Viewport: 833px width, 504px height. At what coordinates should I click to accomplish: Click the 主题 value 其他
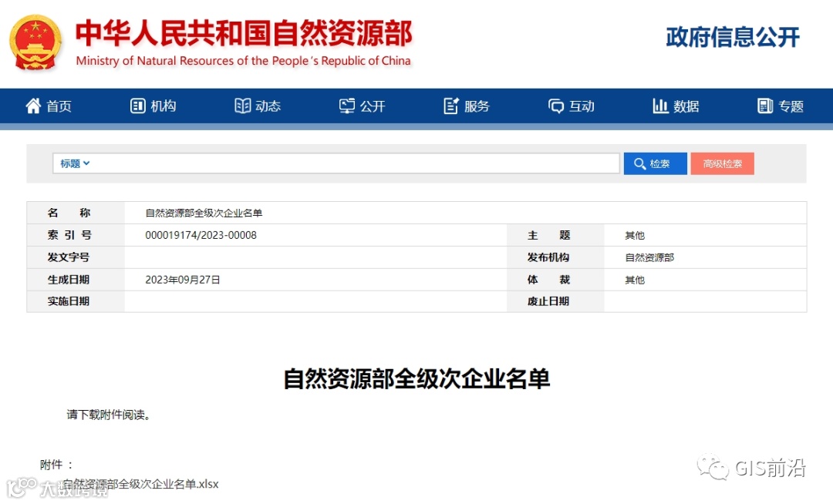[x=635, y=235]
